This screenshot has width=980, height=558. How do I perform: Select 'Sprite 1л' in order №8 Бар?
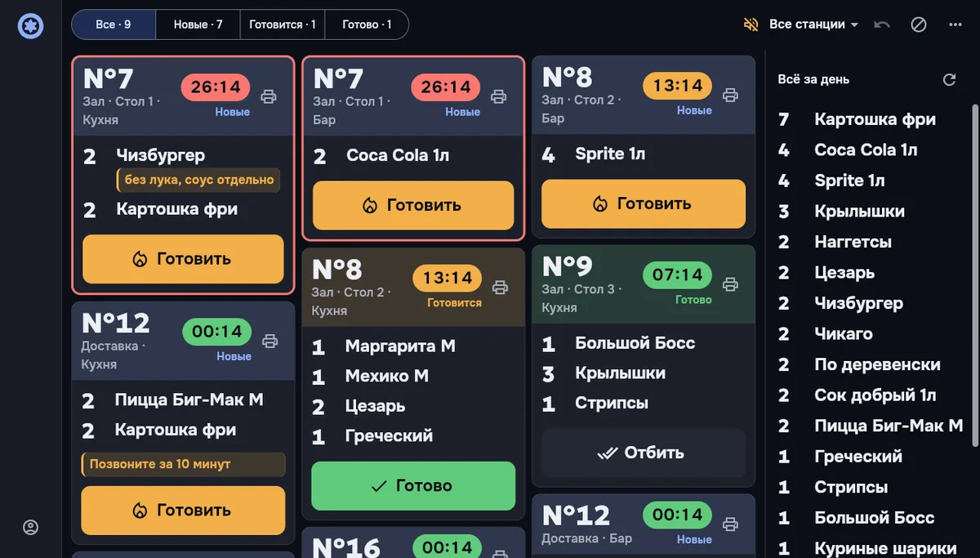610,154
